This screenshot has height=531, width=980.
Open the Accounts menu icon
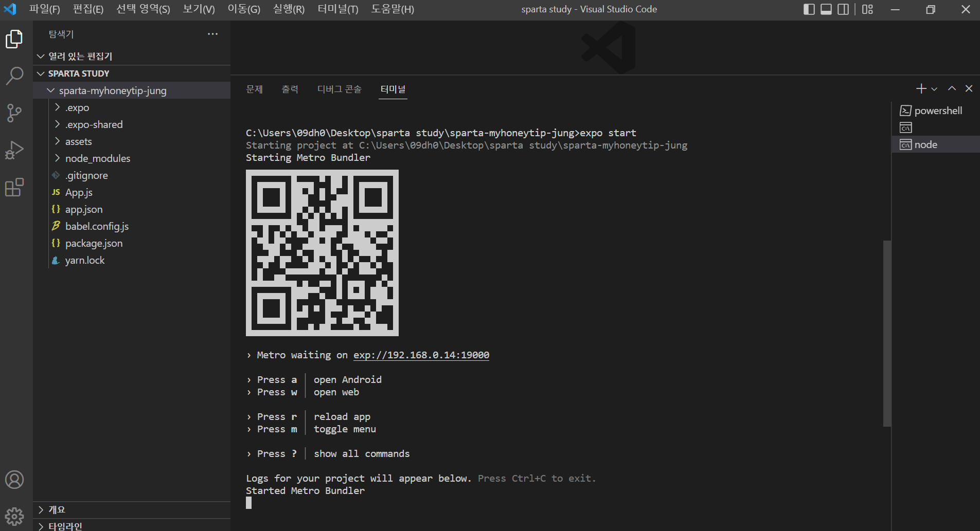14,480
